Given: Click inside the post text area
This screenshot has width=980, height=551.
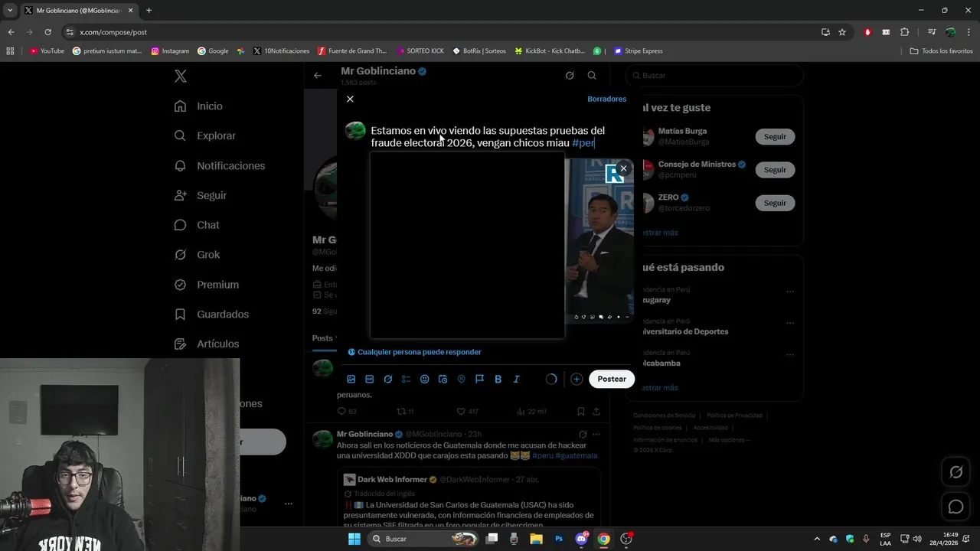Looking at the screenshot, I should (x=488, y=136).
